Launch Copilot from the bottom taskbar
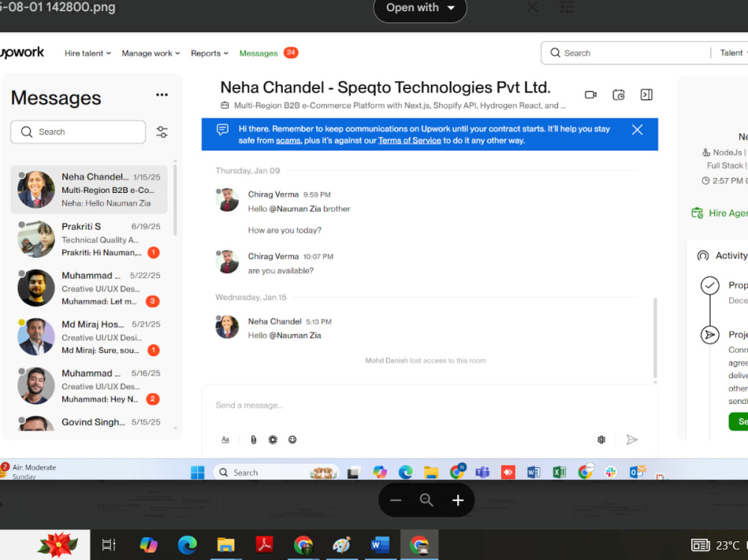 tap(148, 544)
